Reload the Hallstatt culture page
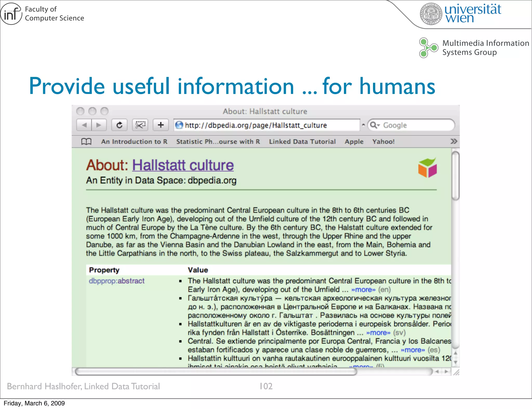The image size is (532, 409). (119, 125)
